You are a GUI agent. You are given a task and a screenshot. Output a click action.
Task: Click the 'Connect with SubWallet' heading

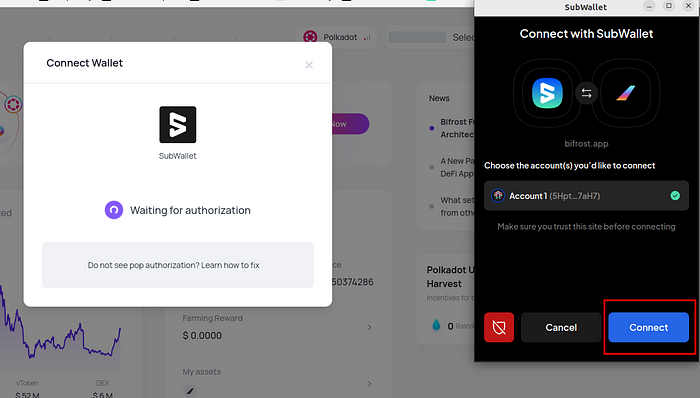point(586,34)
